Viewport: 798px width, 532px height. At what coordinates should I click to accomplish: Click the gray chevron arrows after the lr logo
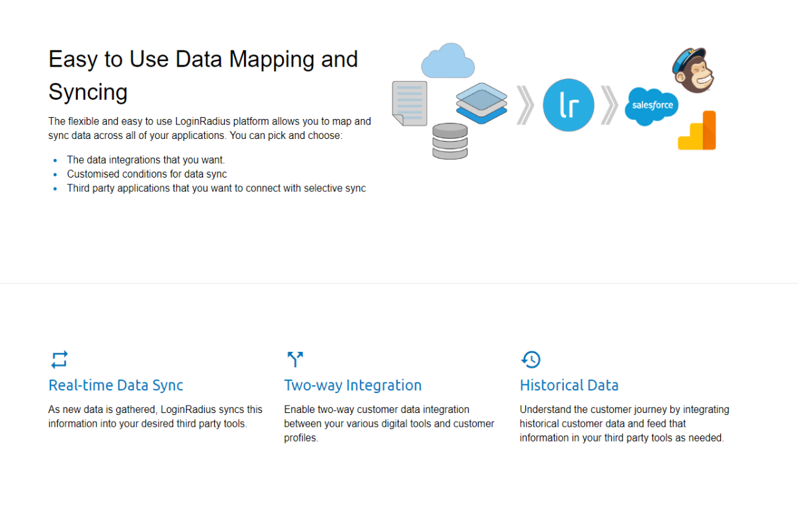(609, 105)
